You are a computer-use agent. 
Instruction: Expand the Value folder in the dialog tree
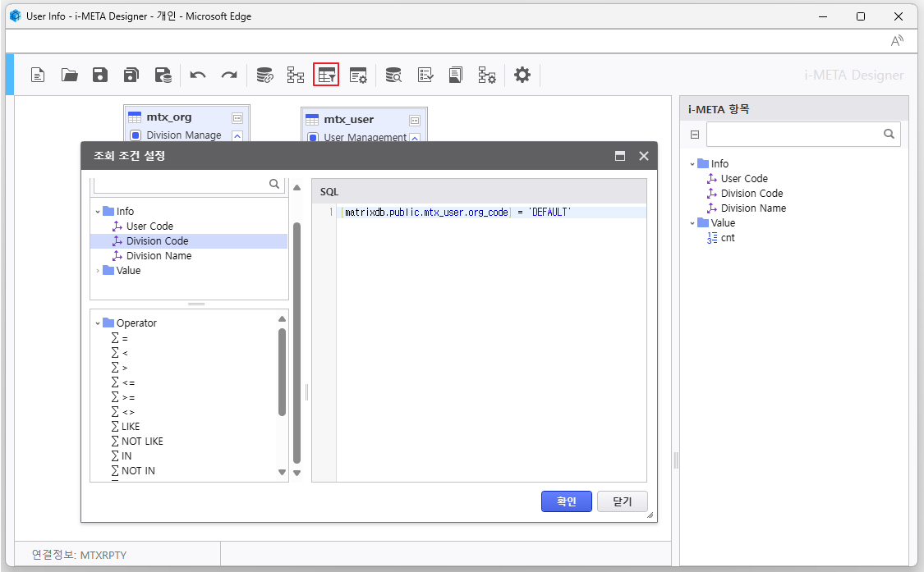point(98,270)
